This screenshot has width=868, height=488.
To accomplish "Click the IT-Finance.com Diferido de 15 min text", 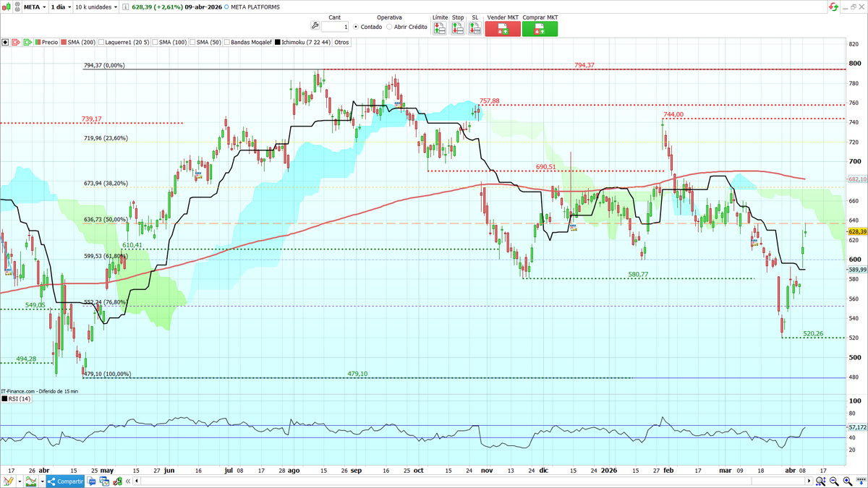I will coord(39,391).
